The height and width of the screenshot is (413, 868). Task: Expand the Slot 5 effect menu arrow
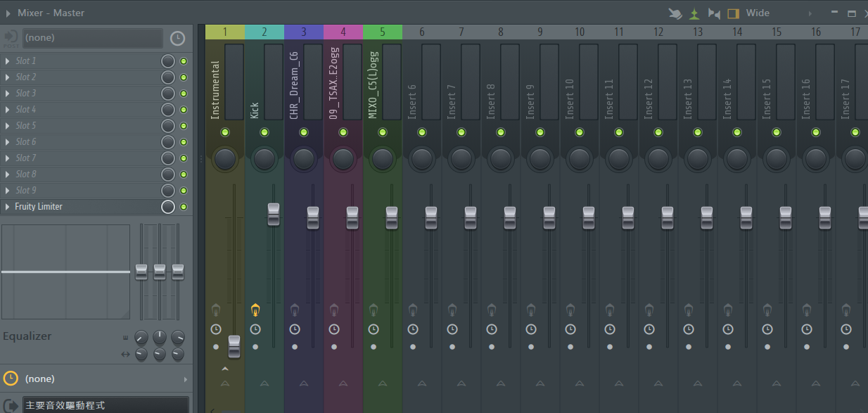(8, 126)
